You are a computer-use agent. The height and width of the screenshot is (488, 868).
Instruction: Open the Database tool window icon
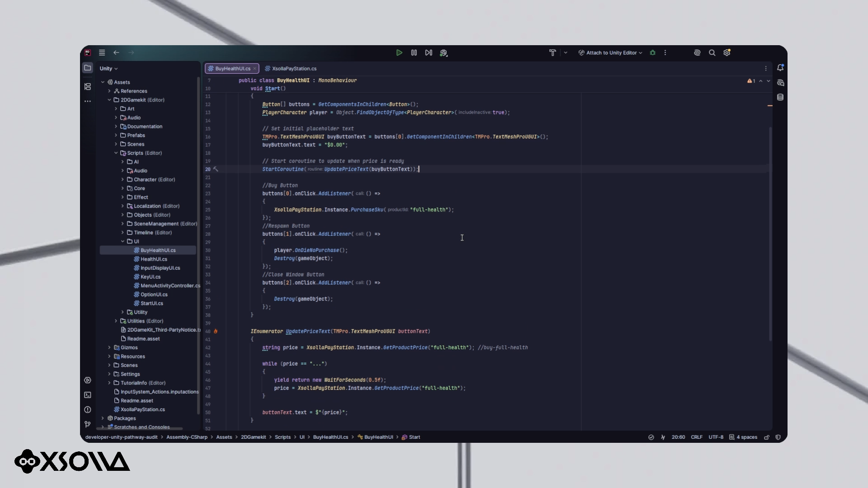[780, 97]
